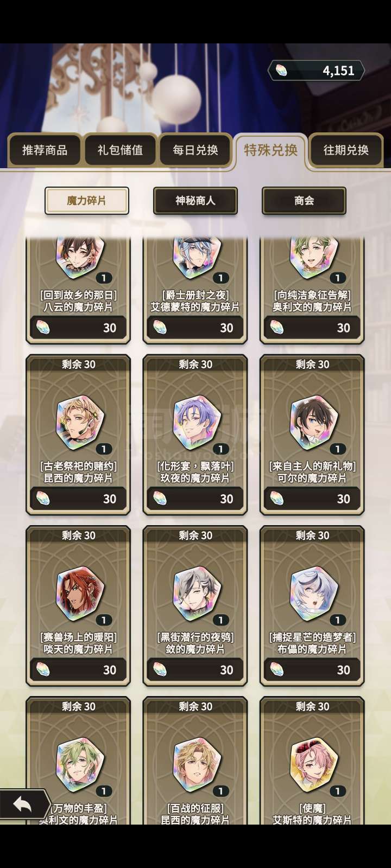Switch to 礼包储值 tab
Screen dimensions: 391x868
tap(120, 150)
